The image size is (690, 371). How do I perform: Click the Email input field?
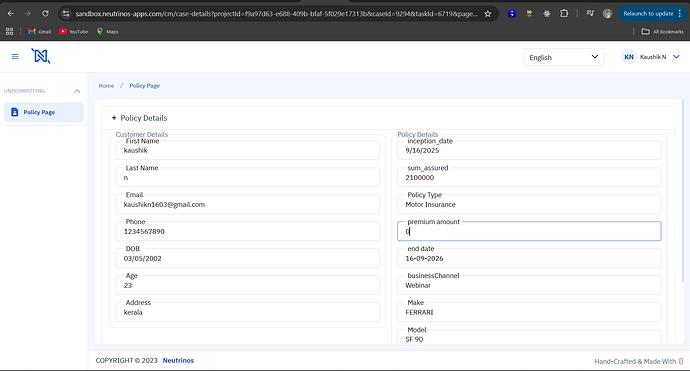pyautogui.click(x=247, y=204)
